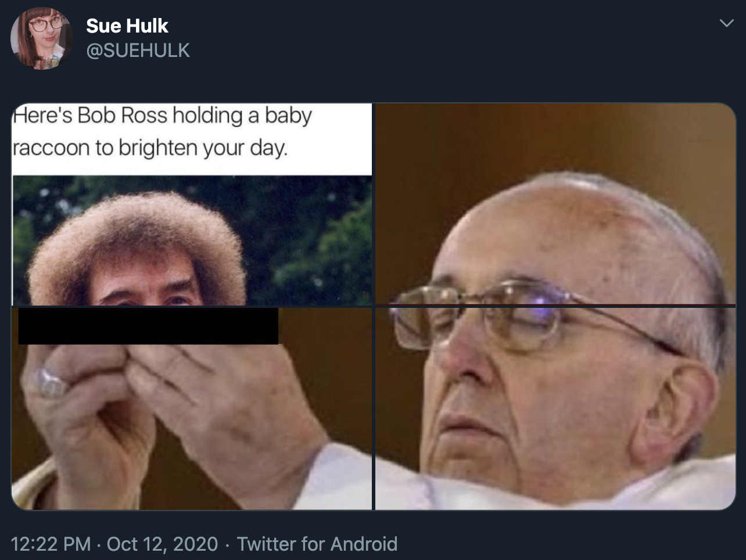The width and height of the screenshot is (746, 560).
Task: Click the black censor bar in the image
Action: [x=148, y=326]
